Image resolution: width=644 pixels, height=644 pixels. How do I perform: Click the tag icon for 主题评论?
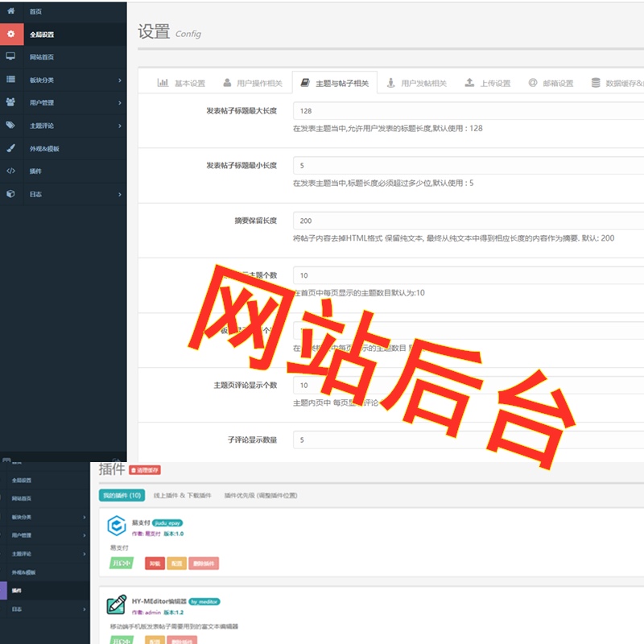tap(10, 126)
